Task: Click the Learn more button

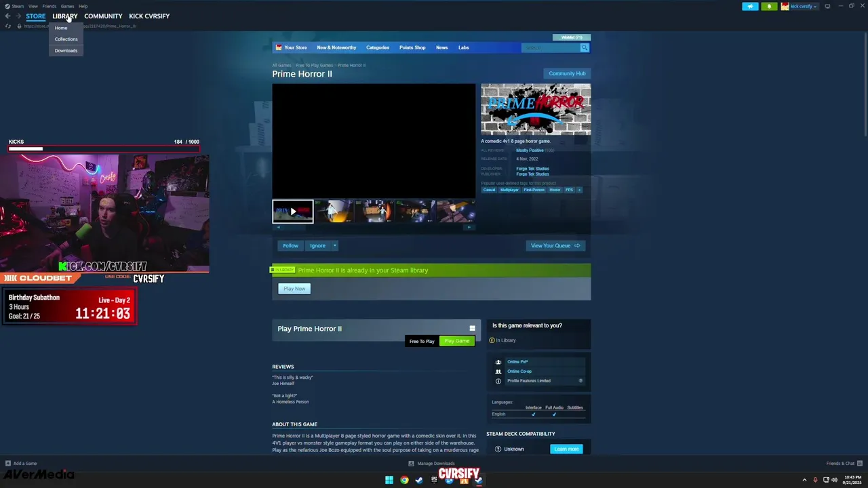Action: pos(566,449)
